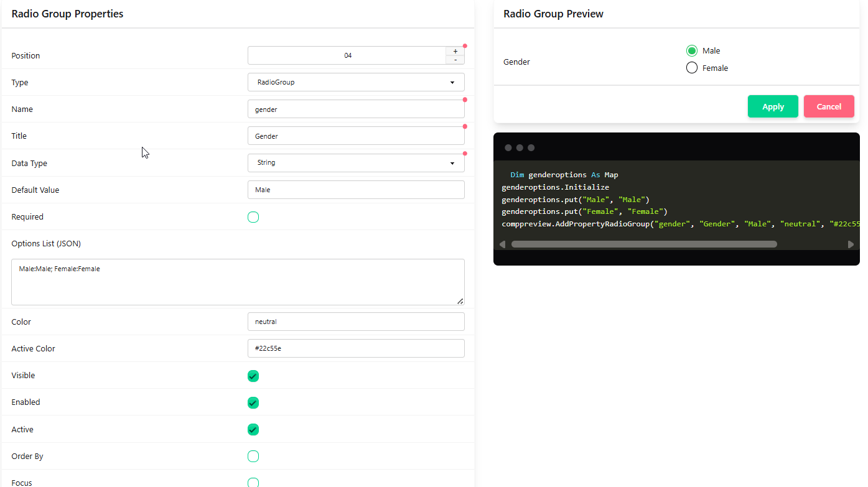Screen dimensions: 868x487
Task: Select the Female radio button in preview
Action: click(691, 68)
